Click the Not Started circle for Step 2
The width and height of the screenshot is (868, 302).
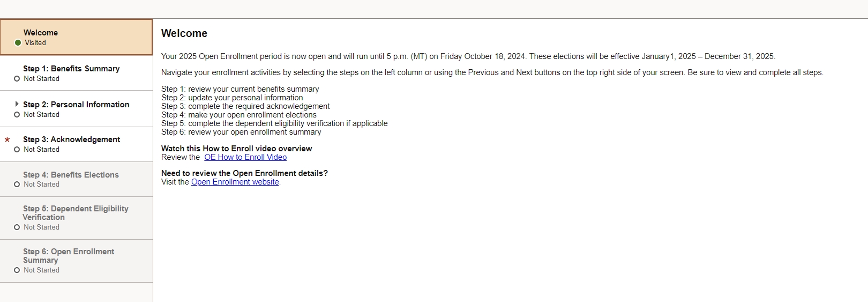pos(17,115)
